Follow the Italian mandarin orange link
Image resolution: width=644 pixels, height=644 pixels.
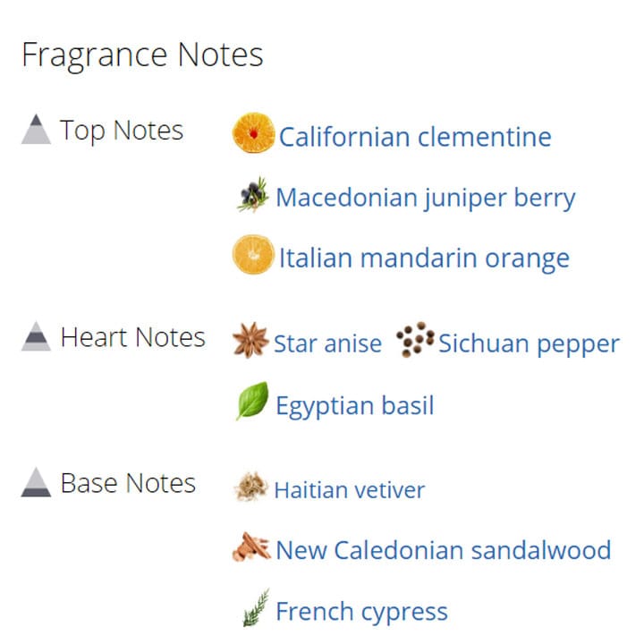424,258
